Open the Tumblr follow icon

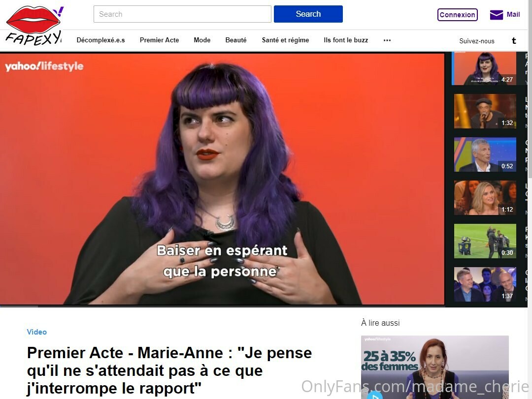coord(514,41)
